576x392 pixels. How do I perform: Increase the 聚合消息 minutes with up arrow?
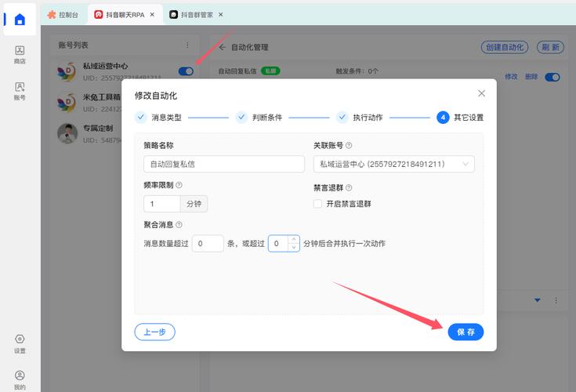294,240
